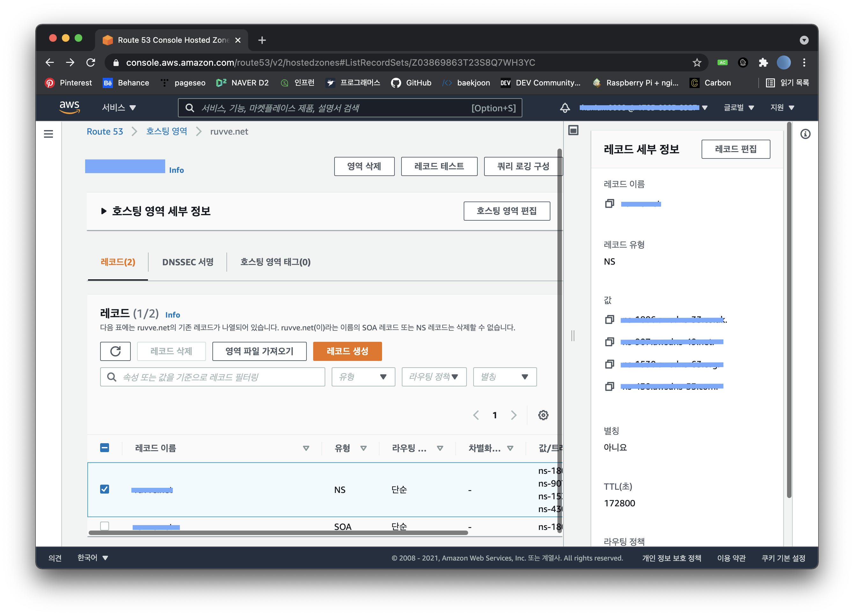Screen dimensions: 854x616
Task: Click the AWS services search field
Action: (x=350, y=108)
